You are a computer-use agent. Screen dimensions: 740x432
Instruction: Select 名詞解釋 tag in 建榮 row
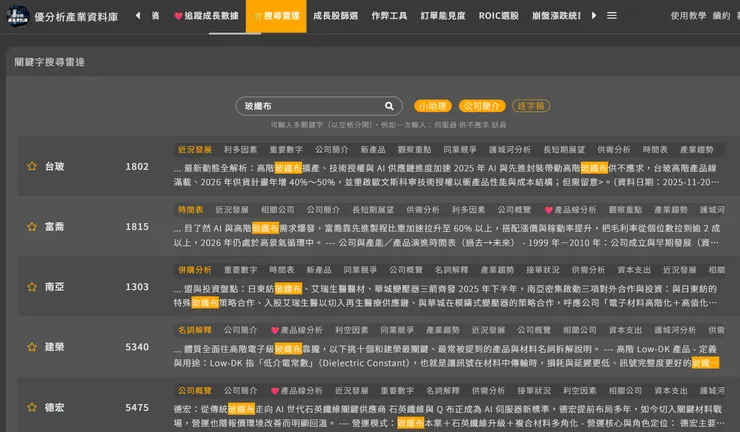point(194,330)
